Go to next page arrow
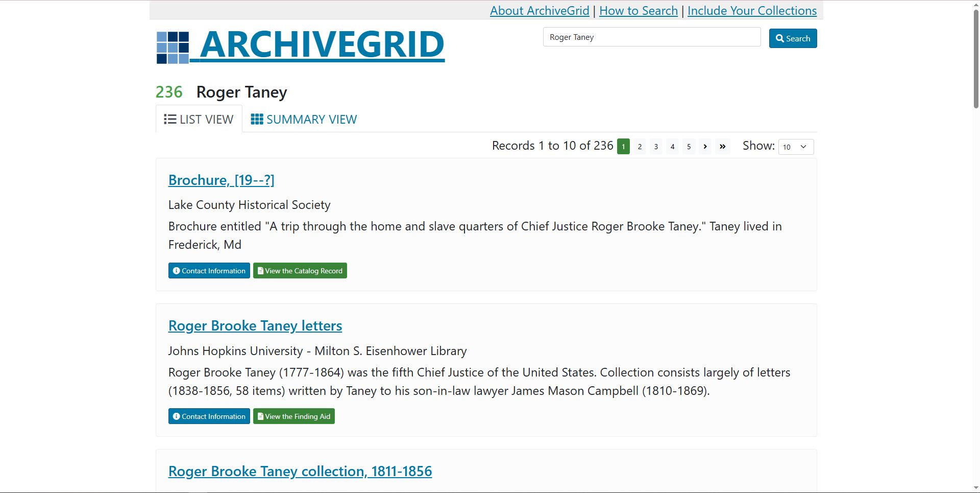The height and width of the screenshot is (493, 980). 705,147
